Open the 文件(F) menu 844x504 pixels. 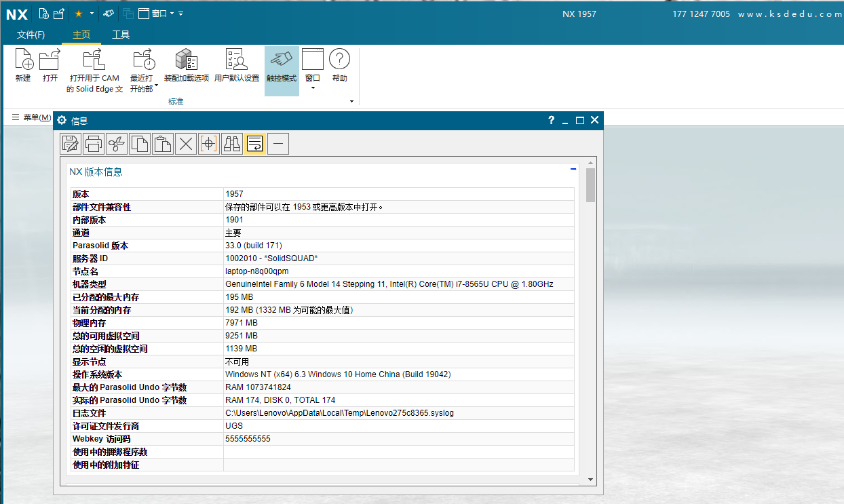31,35
